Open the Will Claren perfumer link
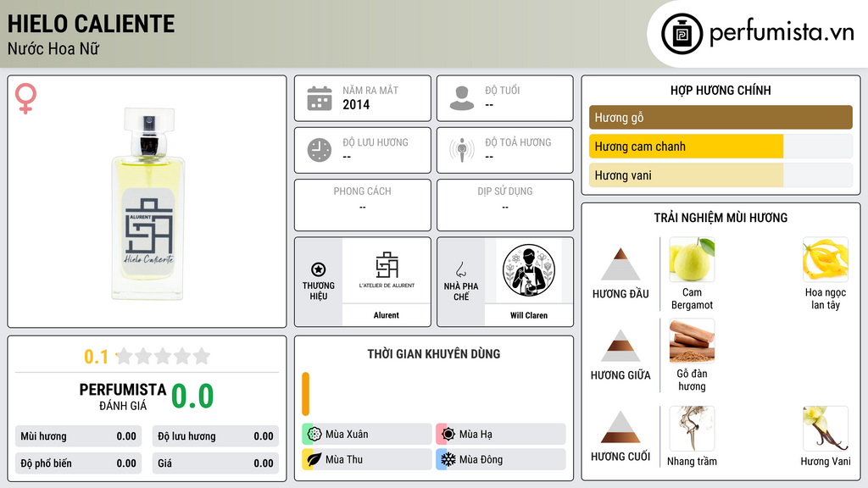 point(529,315)
